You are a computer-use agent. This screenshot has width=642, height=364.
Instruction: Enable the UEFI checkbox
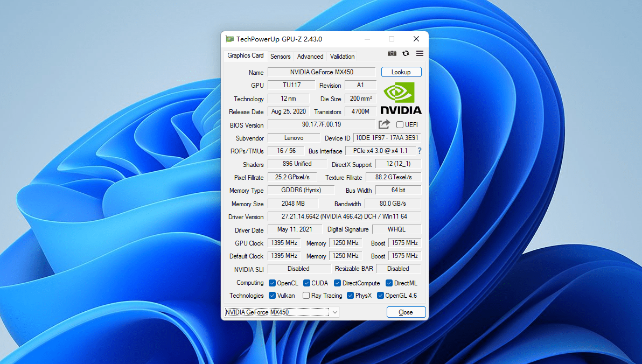pos(399,124)
